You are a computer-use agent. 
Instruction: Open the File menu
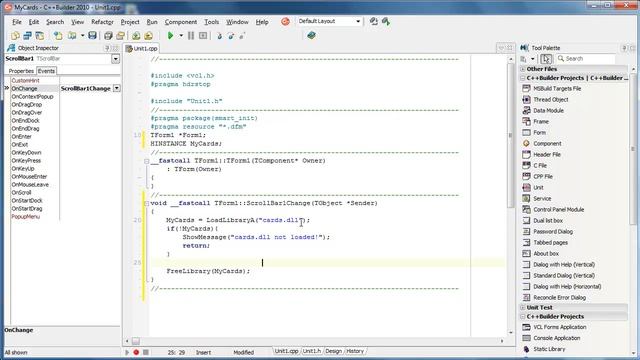point(17,22)
